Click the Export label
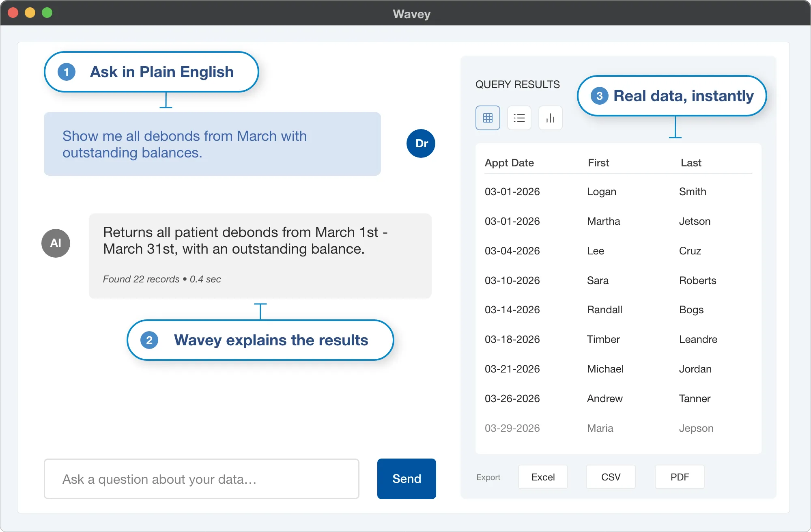The height and width of the screenshot is (532, 811). [488, 477]
